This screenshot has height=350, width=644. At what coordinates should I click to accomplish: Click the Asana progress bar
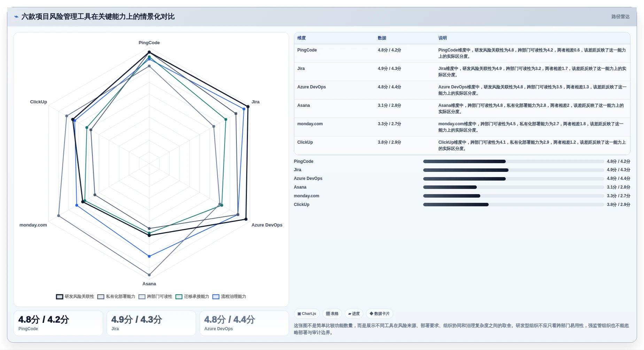[513, 187]
